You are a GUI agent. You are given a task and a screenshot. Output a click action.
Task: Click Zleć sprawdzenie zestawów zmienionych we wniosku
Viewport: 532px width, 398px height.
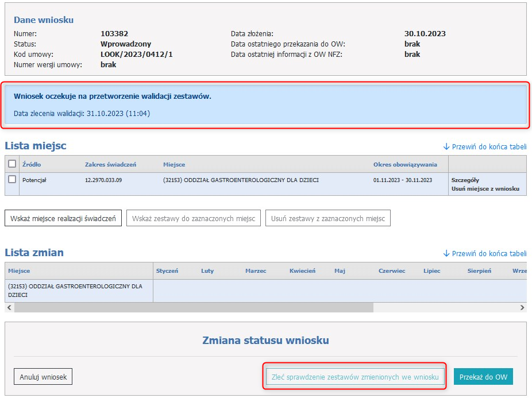click(355, 377)
